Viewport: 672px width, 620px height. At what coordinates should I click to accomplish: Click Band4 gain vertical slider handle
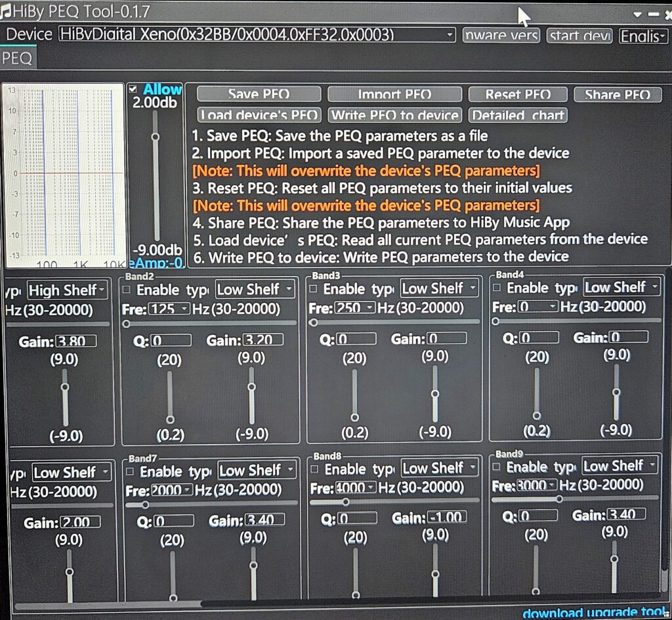pyautogui.click(x=616, y=392)
